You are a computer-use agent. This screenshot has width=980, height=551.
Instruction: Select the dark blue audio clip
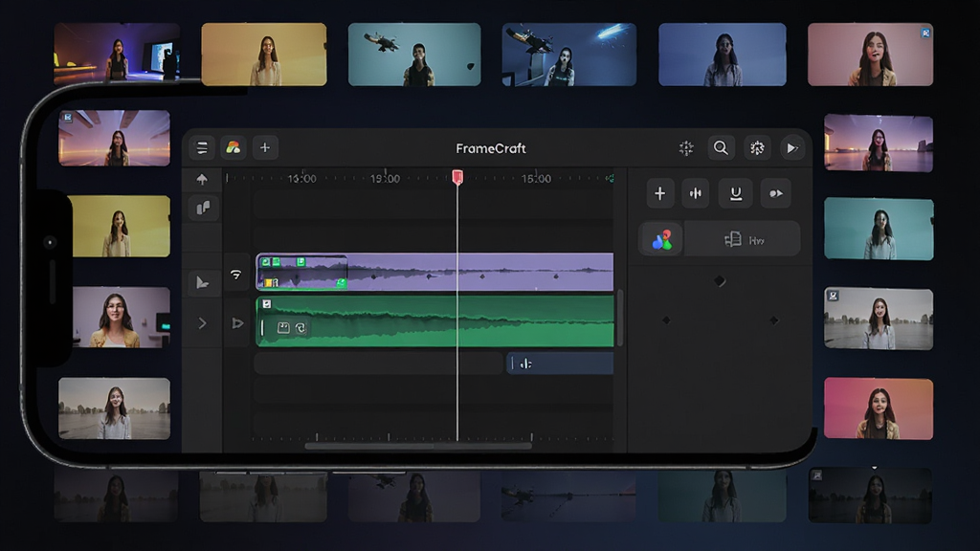click(560, 363)
